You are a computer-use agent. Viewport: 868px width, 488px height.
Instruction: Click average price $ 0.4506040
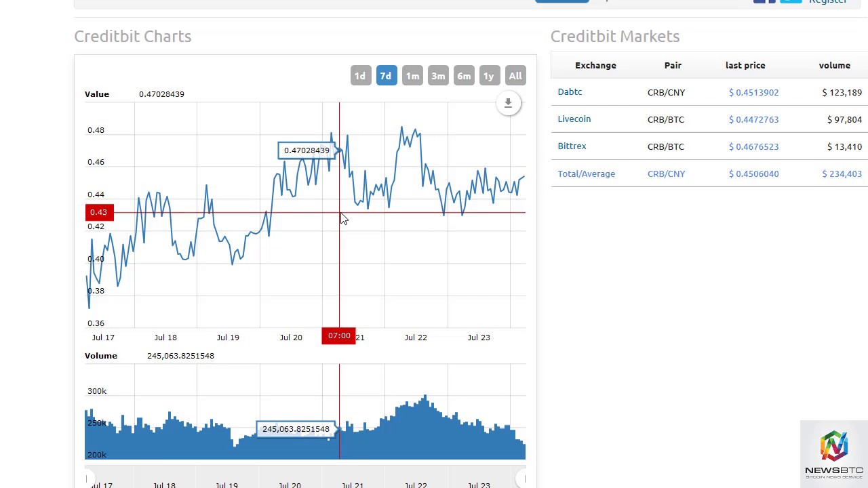click(x=753, y=174)
